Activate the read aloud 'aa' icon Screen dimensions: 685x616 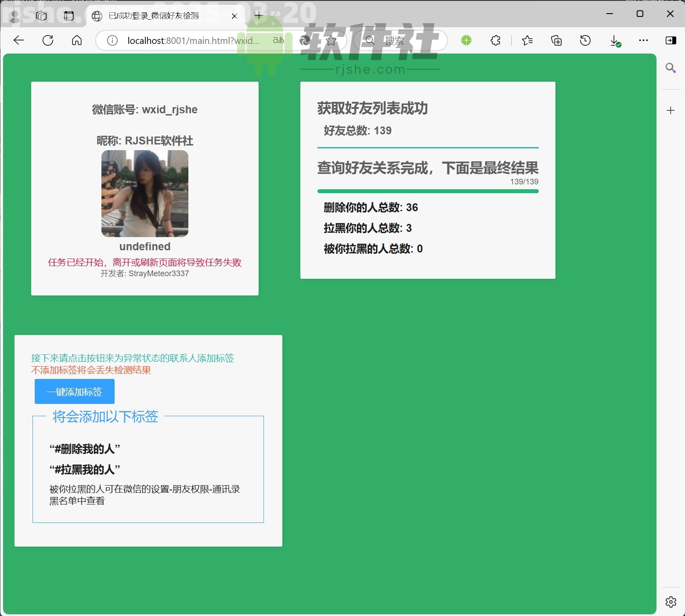point(278,40)
